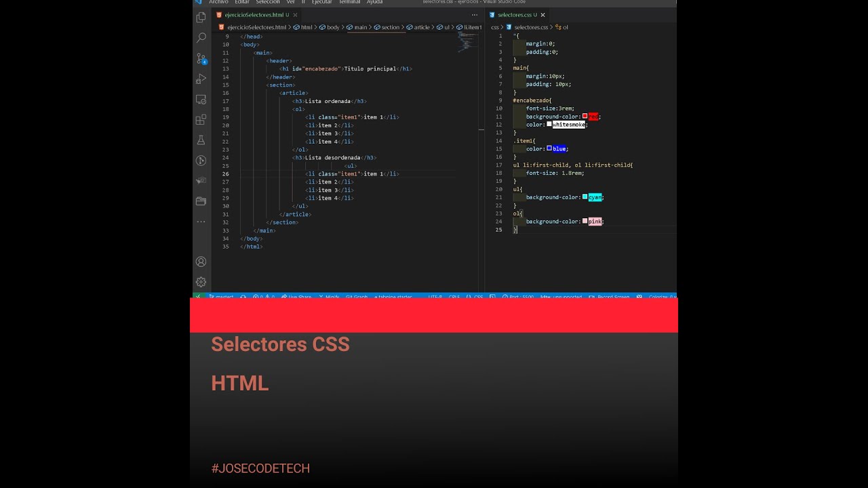Open the Ver menu
The width and height of the screenshot is (868, 488).
(290, 2)
